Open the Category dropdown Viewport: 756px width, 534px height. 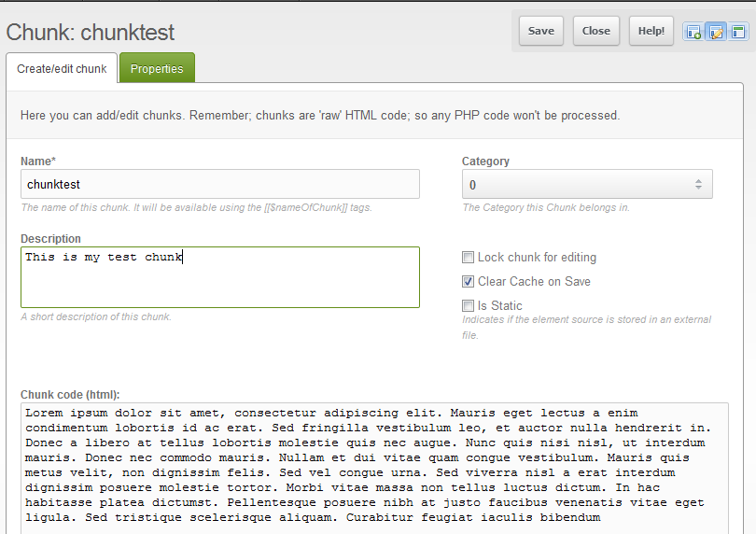point(587,185)
